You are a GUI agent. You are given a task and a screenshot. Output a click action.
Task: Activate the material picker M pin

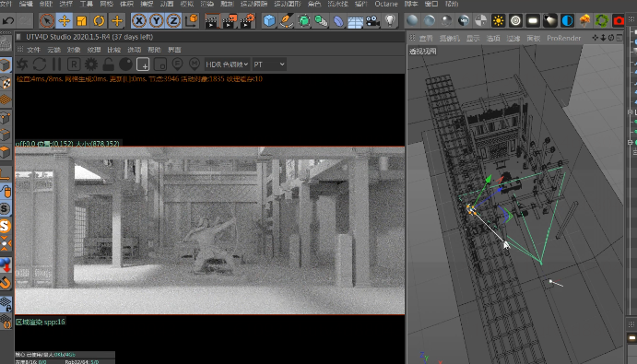pos(195,65)
